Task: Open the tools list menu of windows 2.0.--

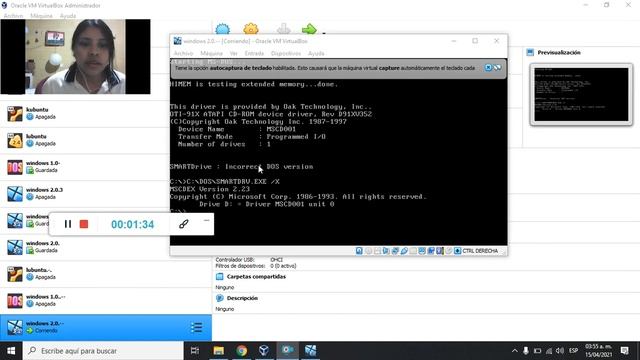Action: (196, 327)
